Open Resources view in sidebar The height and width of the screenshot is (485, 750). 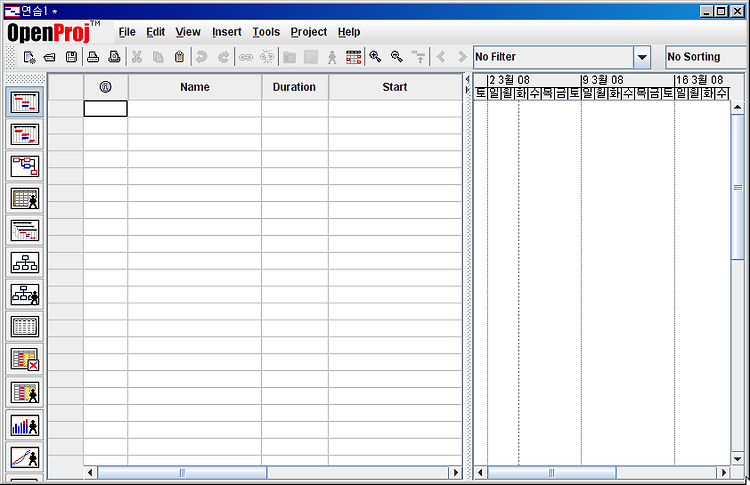[x=25, y=198]
